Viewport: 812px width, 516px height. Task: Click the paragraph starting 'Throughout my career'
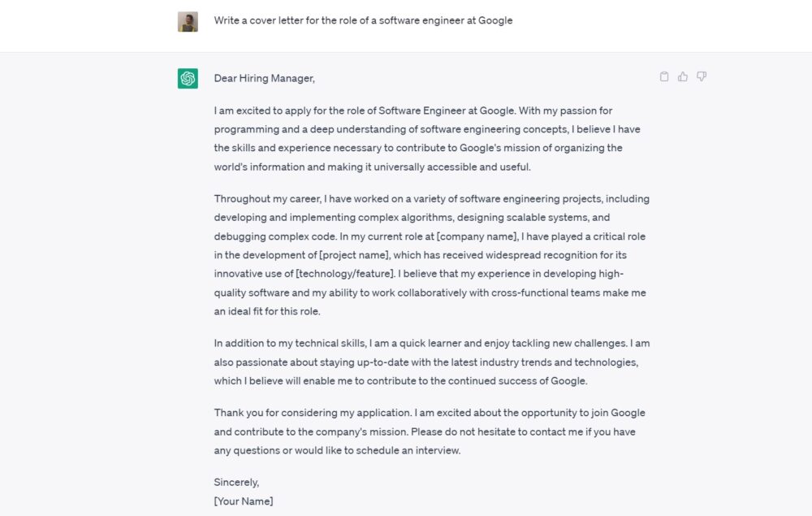(430, 255)
